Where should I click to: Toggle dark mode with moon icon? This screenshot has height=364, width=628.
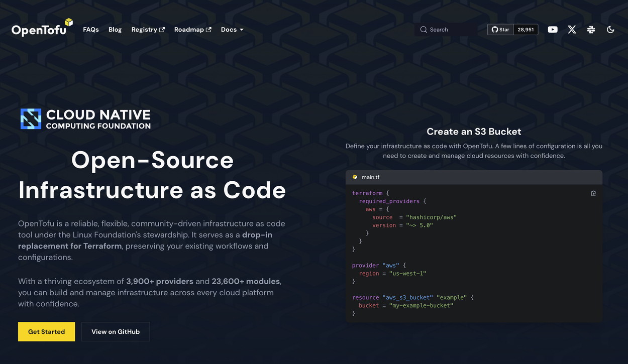pos(610,30)
